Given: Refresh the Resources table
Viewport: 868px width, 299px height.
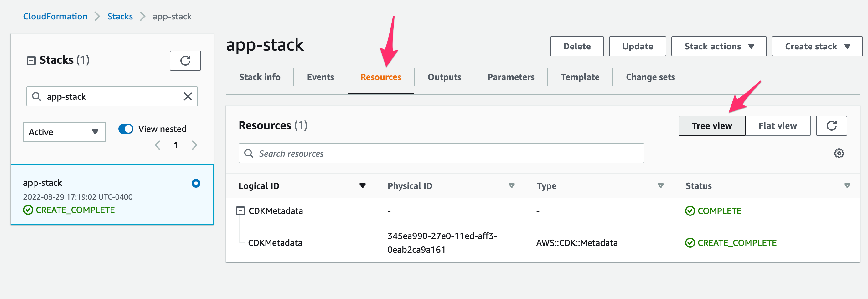Looking at the screenshot, I should (x=831, y=126).
